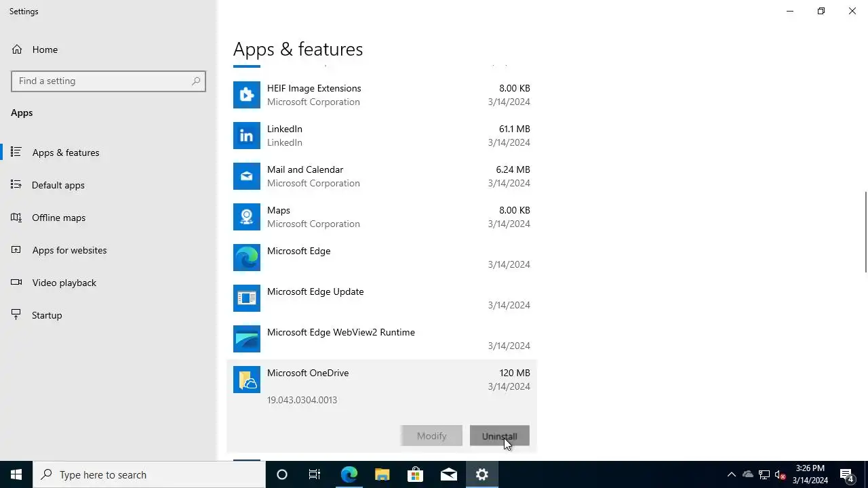Click the LinkedIn app icon
The width and height of the screenshot is (868, 488).
pyautogui.click(x=247, y=136)
